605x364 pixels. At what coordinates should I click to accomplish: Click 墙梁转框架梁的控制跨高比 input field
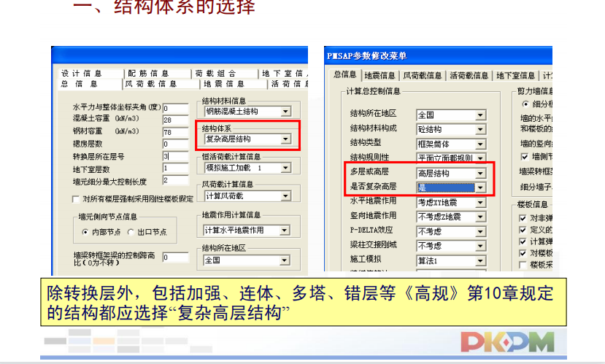tap(176, 257)
